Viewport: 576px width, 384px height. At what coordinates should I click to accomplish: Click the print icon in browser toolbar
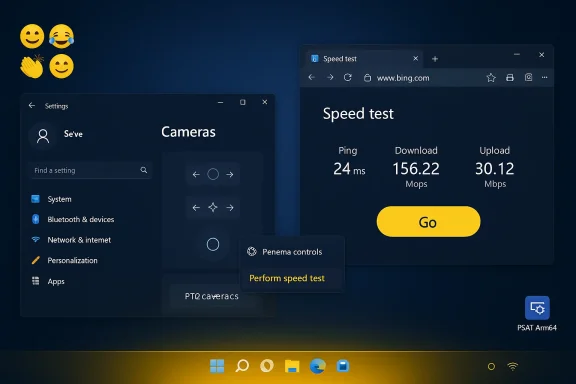click(510, 78)
